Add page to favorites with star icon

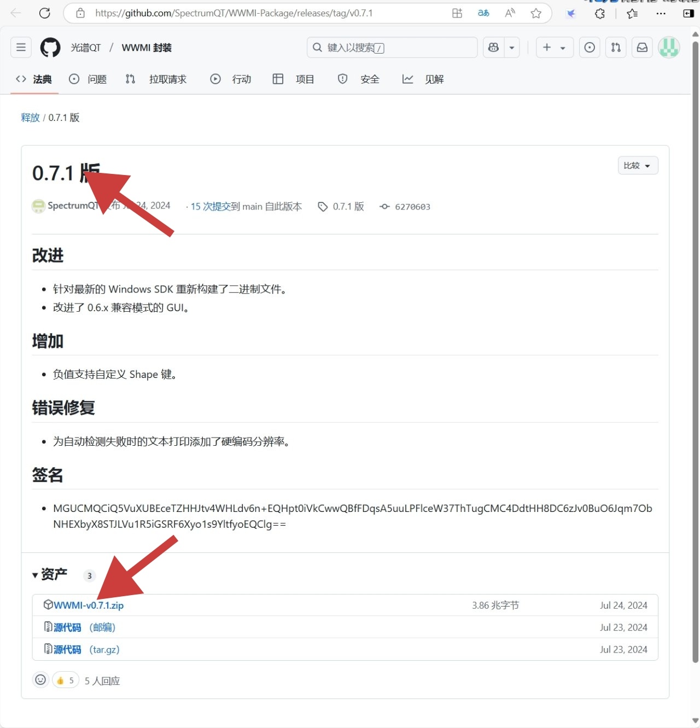coord(536,13)
